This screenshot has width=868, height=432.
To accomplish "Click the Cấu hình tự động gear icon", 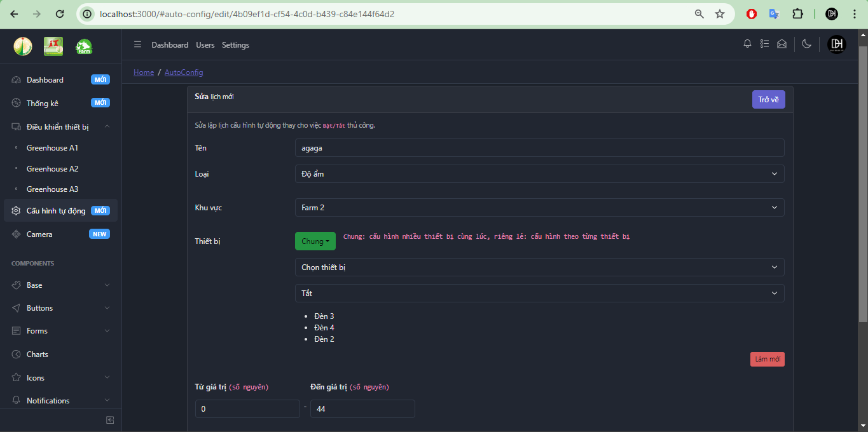I will (x=17, y=210).
